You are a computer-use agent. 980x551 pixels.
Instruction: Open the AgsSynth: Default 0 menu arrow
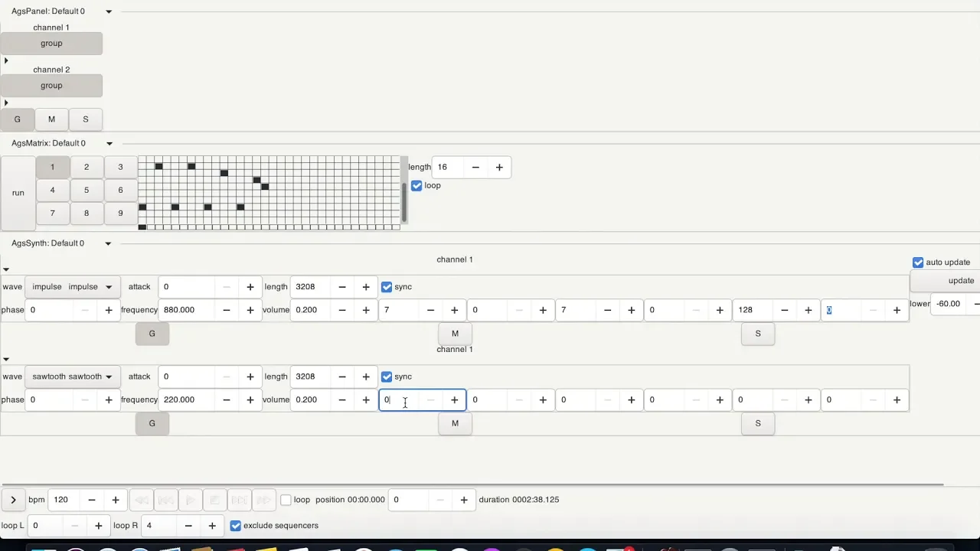(108, 243)
